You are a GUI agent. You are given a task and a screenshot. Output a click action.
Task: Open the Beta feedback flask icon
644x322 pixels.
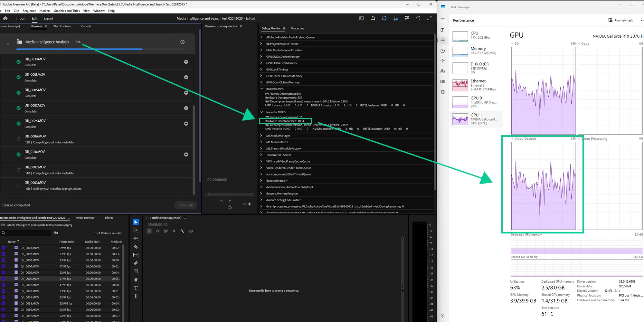click(x=395, y=18)
